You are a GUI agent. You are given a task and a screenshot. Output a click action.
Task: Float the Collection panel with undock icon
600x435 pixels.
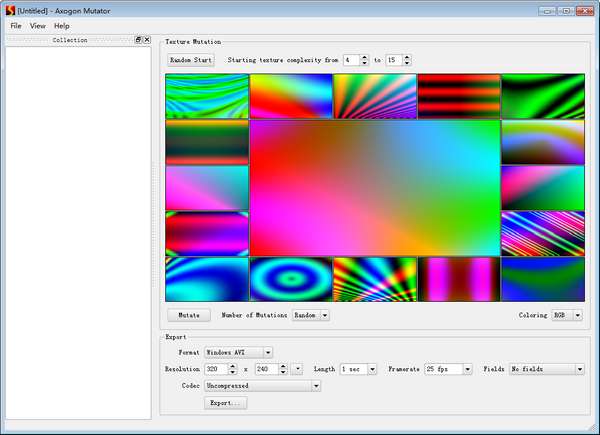(139, 40)
